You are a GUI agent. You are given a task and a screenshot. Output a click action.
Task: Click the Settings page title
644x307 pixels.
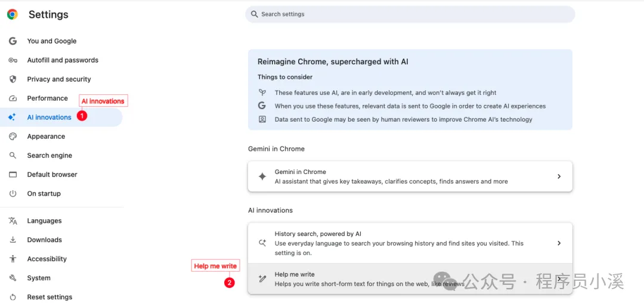pos(48,15)
